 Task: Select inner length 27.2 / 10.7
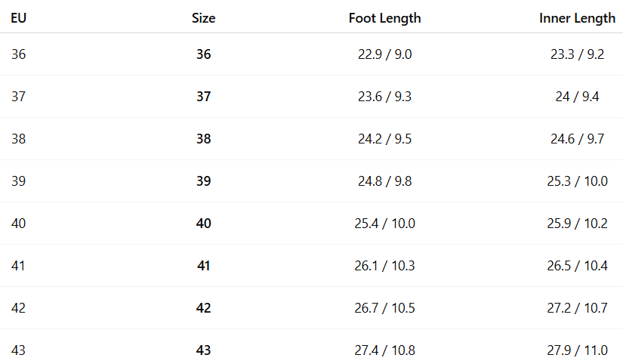(577, 308)
